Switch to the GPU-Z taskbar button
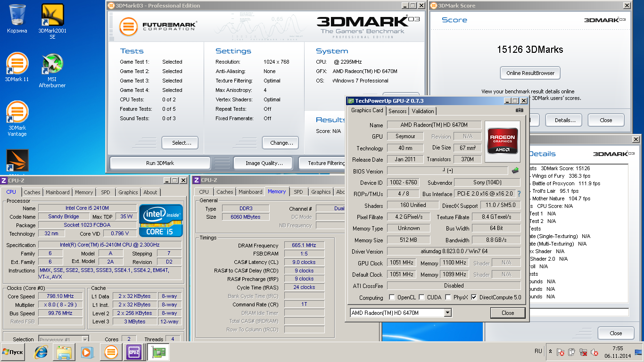 pos(158,352)
